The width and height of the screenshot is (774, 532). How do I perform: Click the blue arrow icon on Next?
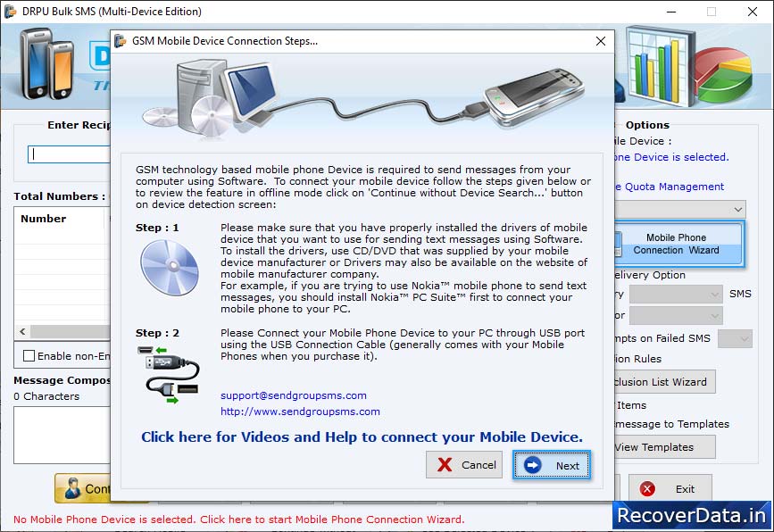[533, 465]
